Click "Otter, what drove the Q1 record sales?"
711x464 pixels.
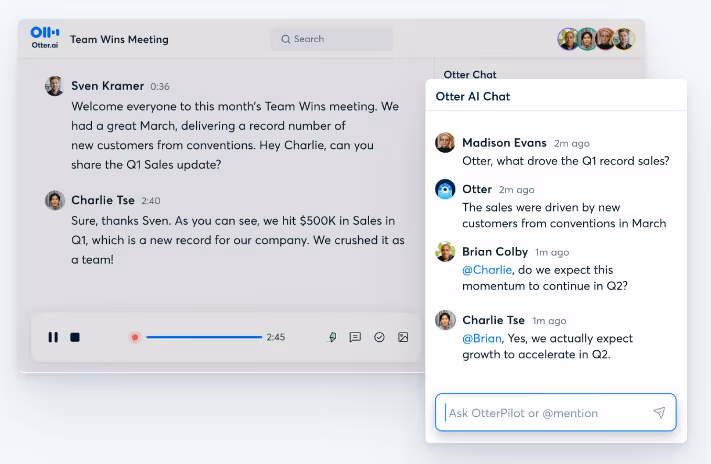point(565,161)
